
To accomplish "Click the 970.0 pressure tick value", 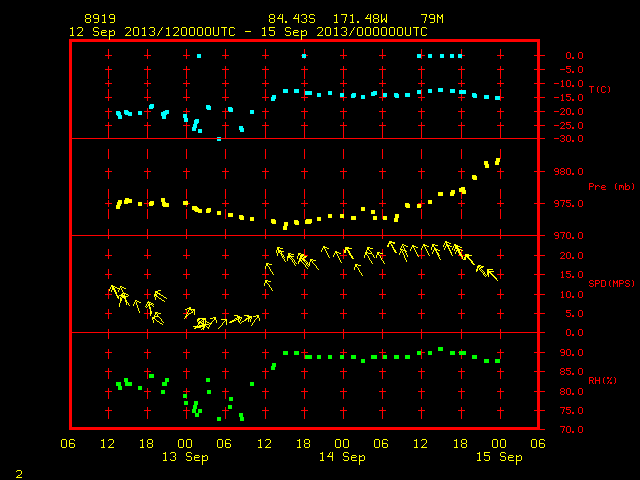I will click(x=569, y=236).
